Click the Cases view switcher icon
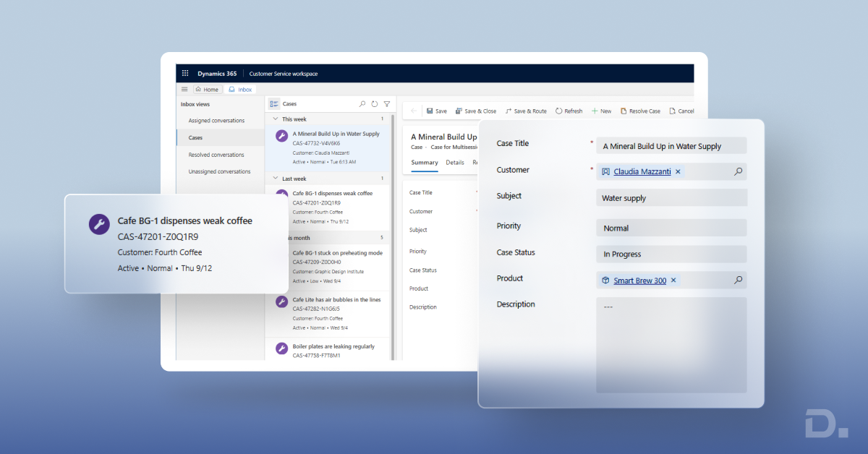Viewport: 868px width, 454px height. (274, 104)
